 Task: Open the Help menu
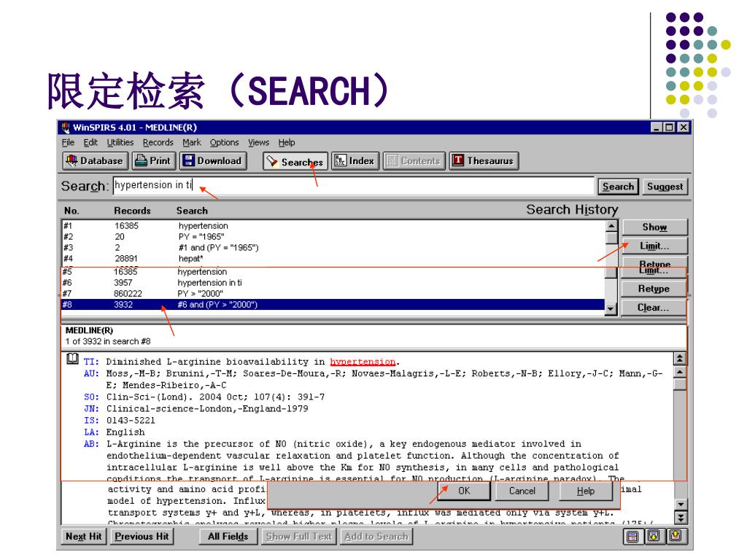(x=287, y=142)
